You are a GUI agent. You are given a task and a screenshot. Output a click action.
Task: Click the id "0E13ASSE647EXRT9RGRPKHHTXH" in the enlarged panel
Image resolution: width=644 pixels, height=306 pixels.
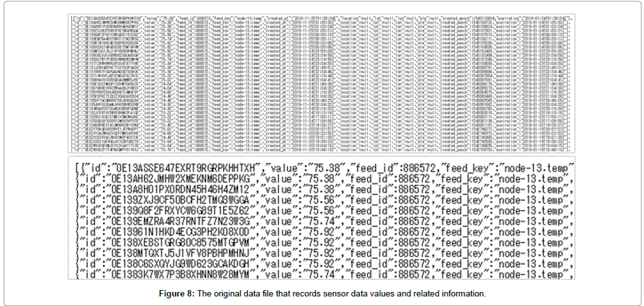tap(187, 168)
